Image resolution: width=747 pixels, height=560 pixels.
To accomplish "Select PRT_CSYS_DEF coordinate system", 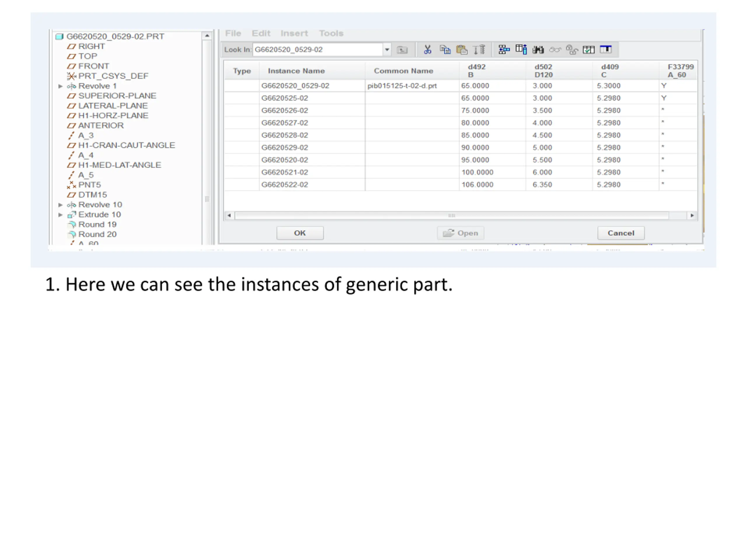I will point(113,76).
